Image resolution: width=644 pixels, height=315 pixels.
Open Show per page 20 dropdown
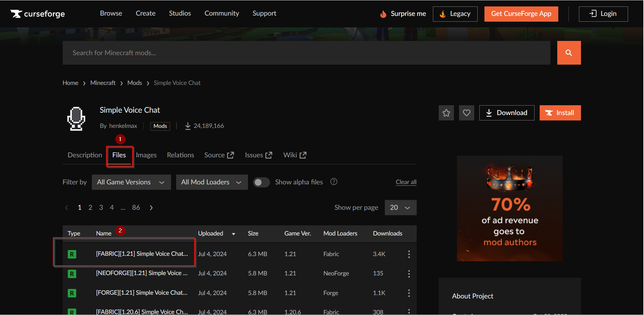click(x=401, y=207)
